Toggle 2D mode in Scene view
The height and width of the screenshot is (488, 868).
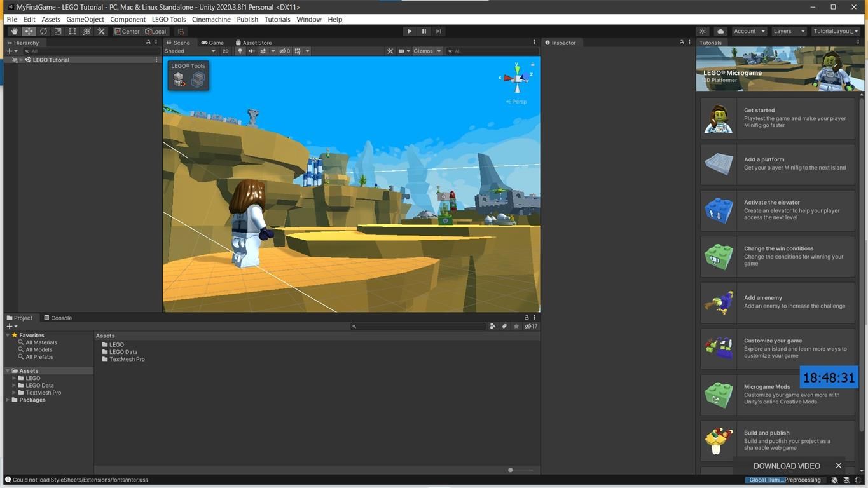225,51
